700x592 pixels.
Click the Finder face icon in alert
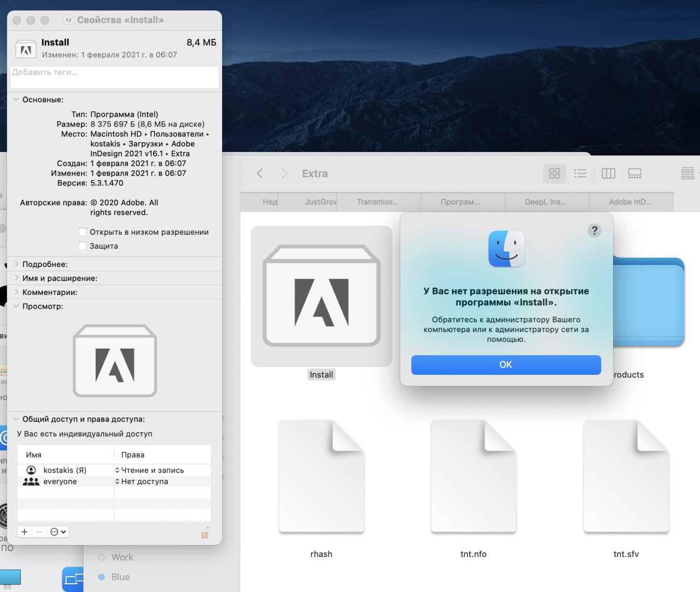click(506, 248)
